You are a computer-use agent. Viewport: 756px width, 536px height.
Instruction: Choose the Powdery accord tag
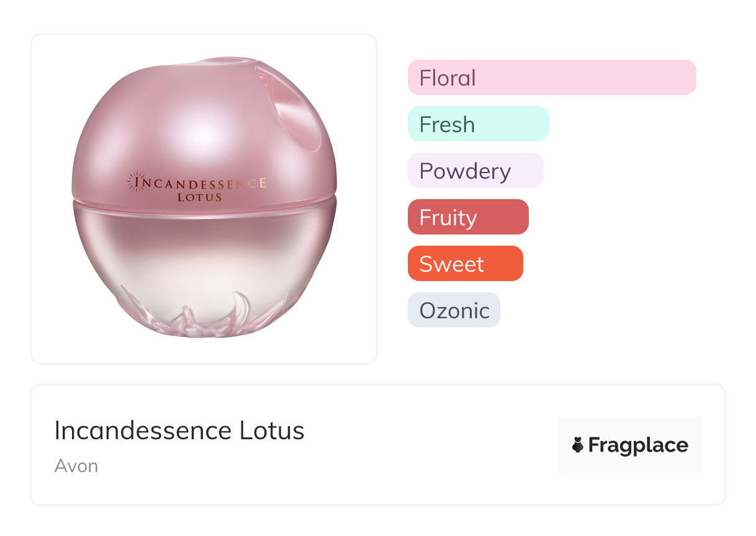click(475, 171)
